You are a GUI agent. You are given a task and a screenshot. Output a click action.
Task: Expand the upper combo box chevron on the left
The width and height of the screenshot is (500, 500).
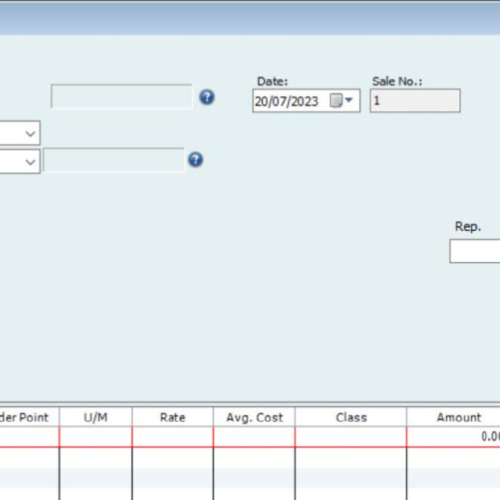click(30, 134)
